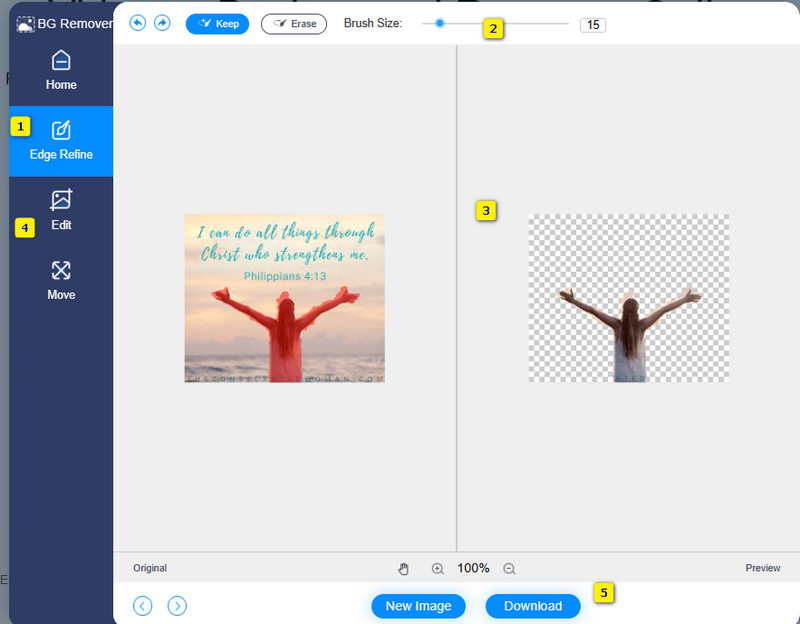Screen dimensions: 800x624
Task: Click the brush size value field
Action: pos(592,24)
